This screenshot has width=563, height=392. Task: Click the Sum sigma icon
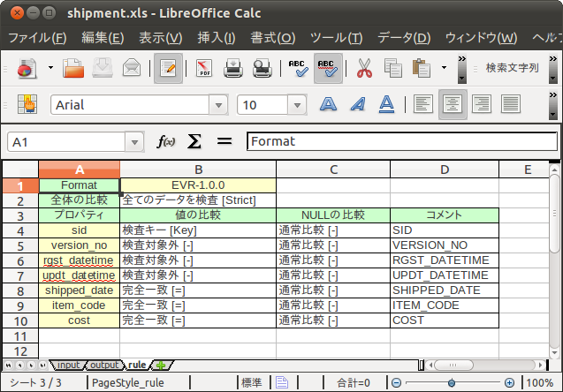(x=194, y=141)
